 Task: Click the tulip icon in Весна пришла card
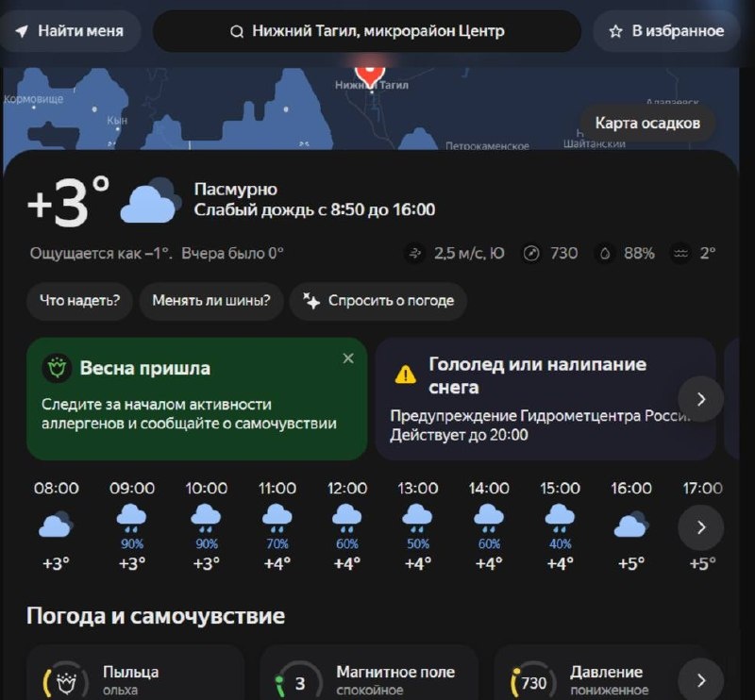pos(57,368)
